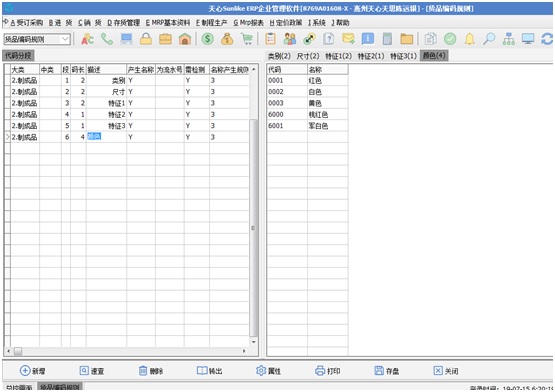Click the left grid scroll-down arrow
The height and width of the screenshot is (392, 555).
pyautogui.click(x=253, y=342)
